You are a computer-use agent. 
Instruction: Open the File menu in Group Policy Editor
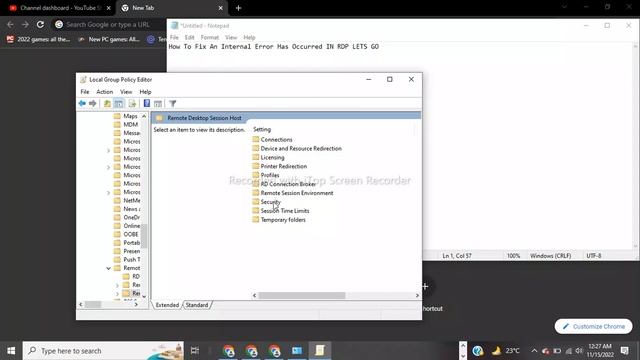pos(84,92)
